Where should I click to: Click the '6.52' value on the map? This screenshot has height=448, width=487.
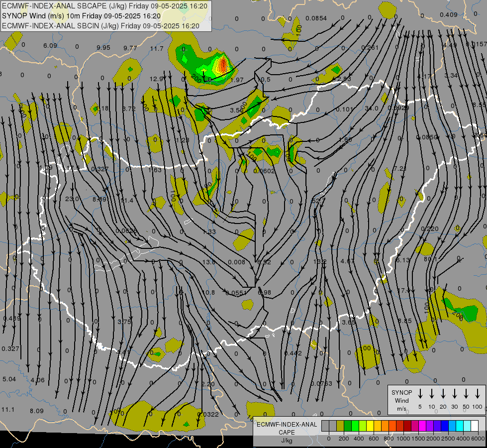coord(264,262)
